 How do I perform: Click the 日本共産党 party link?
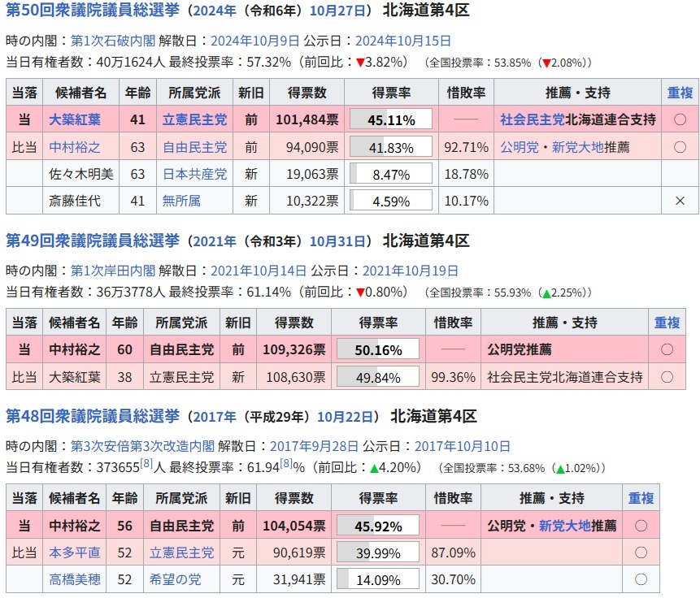194,174
